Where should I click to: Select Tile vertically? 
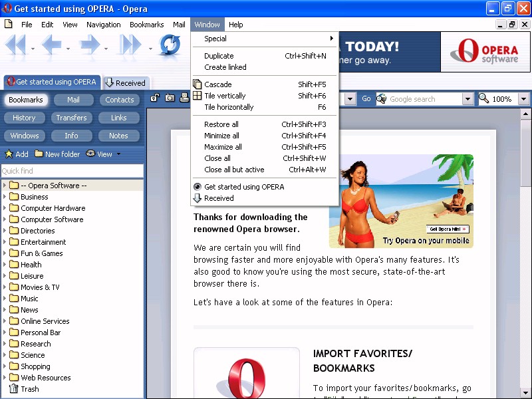[265, 96]
